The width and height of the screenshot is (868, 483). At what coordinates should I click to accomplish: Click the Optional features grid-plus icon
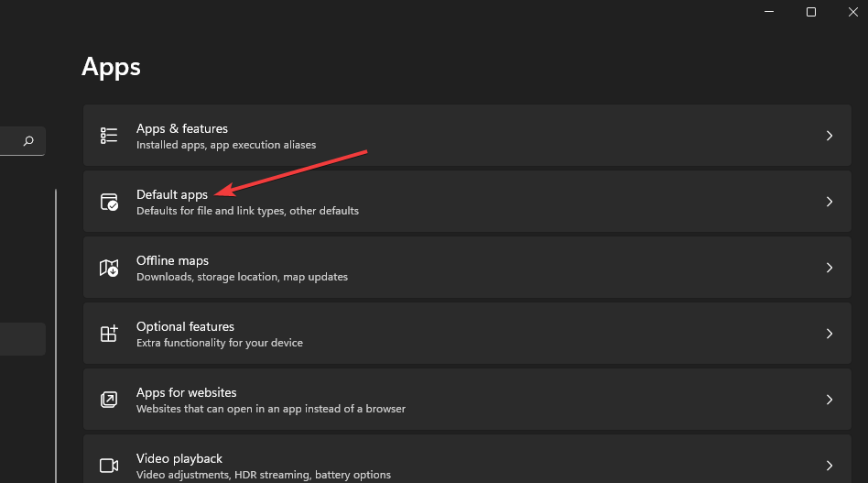(x=109, y=334)
